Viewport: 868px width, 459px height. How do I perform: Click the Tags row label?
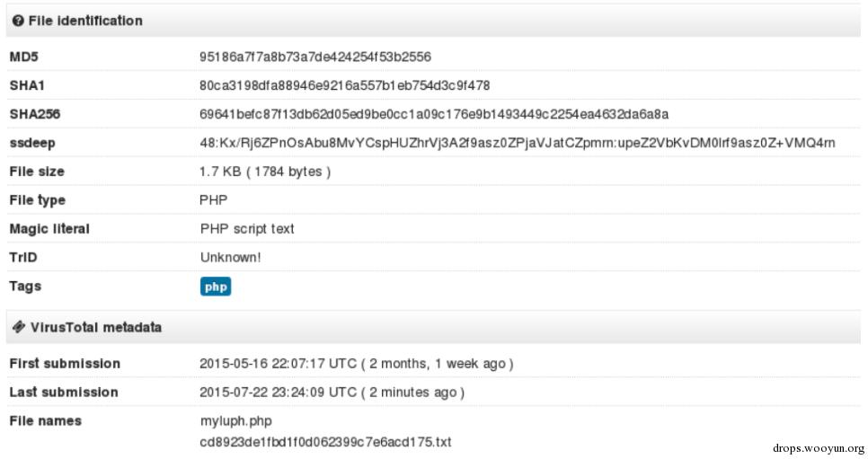(x=25, y=287)
